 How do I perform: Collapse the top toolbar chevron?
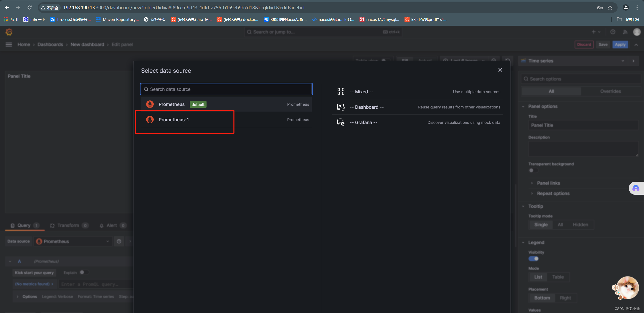pos(636,45)
